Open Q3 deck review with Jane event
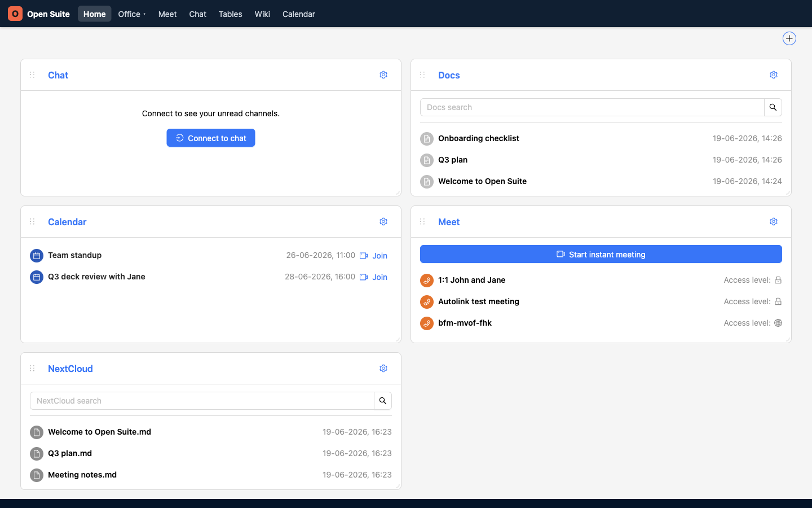Viewport: 812px width, 508px height. pos(96,277)
